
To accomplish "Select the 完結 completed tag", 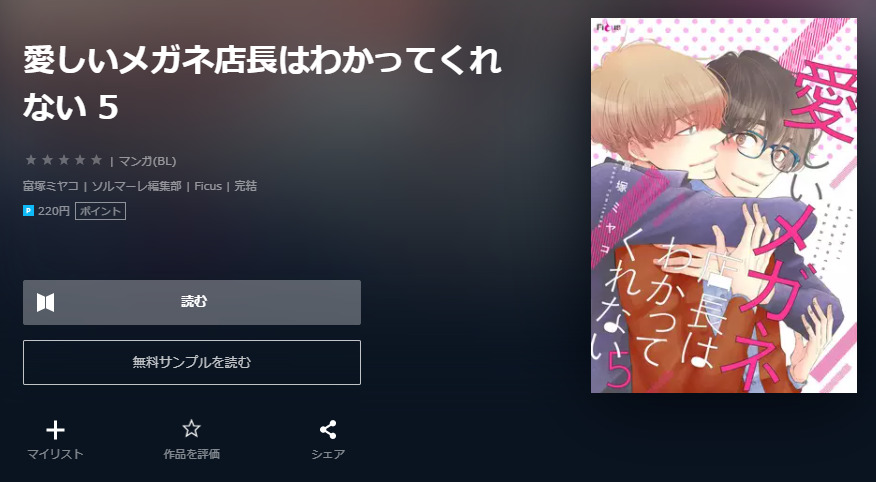I will pyautogui.click(x=245, y=186).
